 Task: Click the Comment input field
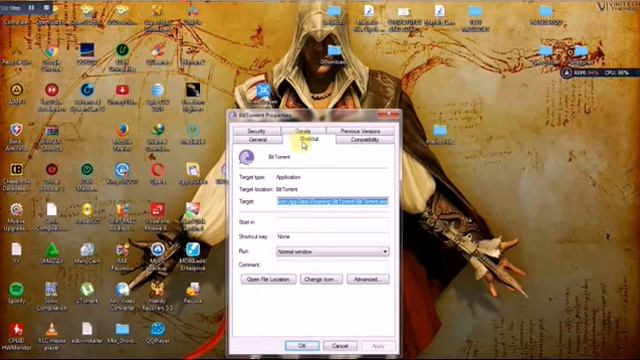(332, 265)
